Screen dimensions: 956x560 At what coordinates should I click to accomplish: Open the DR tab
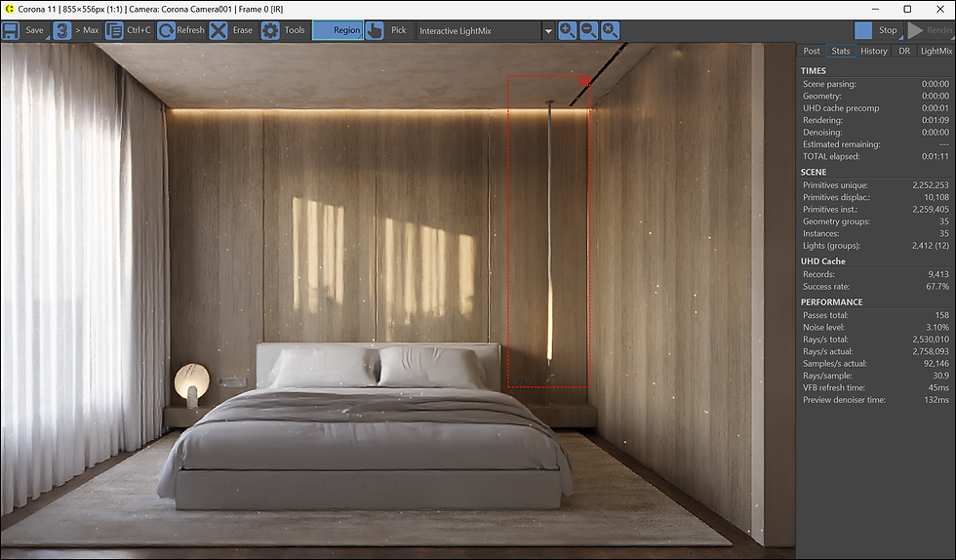click(904, 52)
